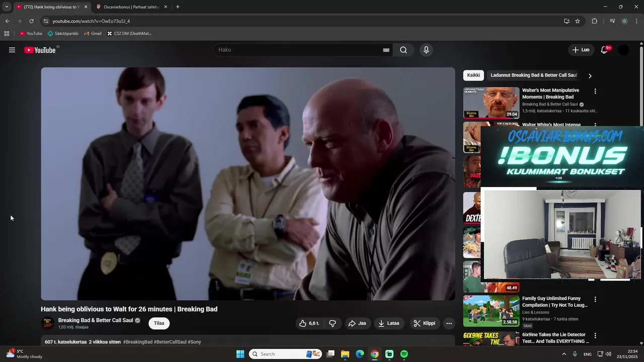This screenshot has width=644, height=362.
Task: Open Microsoft Edge from the taskbar
Action: click(360, 354)
